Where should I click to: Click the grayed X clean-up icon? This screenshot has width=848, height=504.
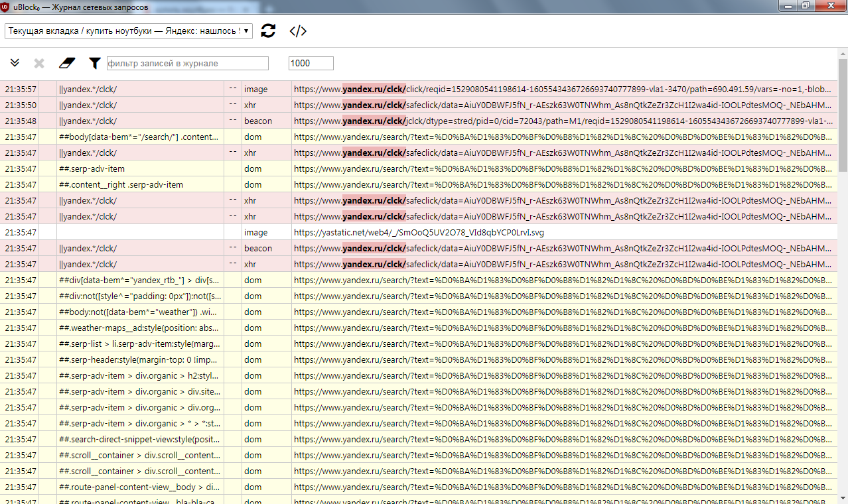[39, 63]
